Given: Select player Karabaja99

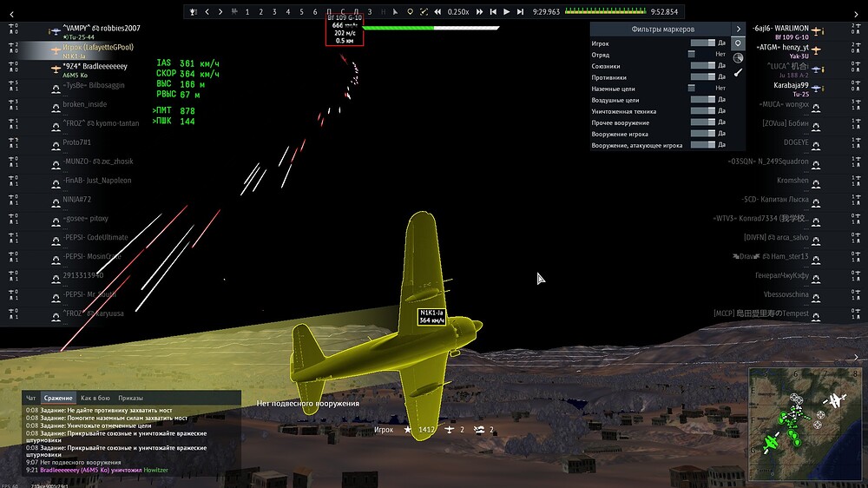Looking at the screenshot, I should (791, 85).
